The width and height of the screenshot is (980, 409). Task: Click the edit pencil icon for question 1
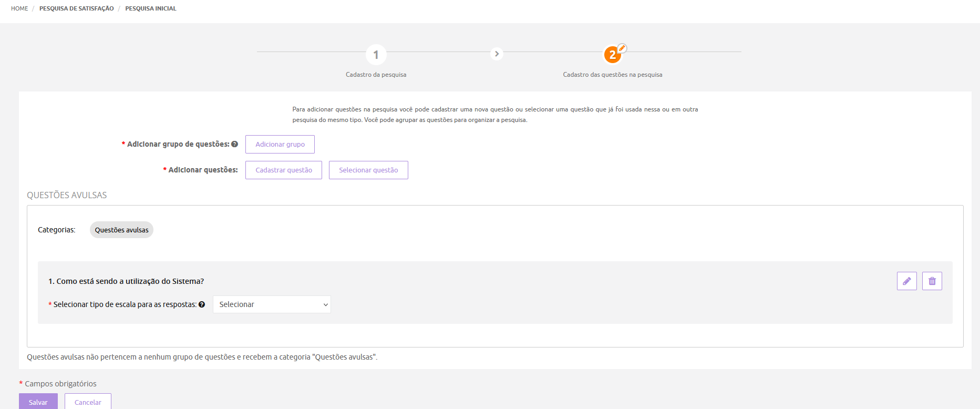pos(906,281)
